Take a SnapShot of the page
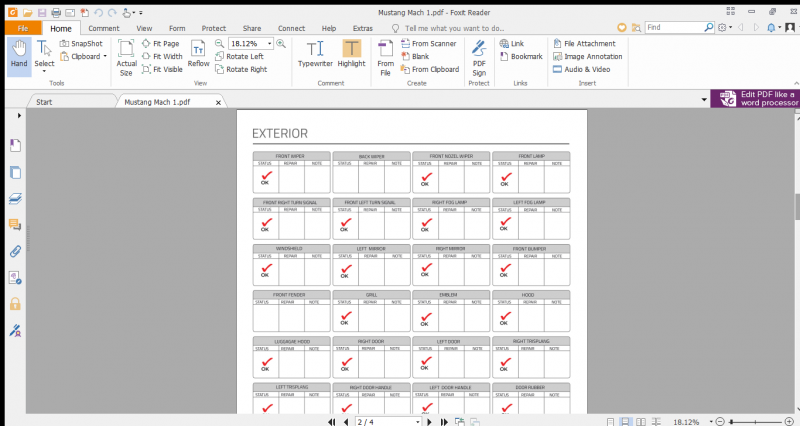This screenshot has height=426, width=800. [81, 43]
